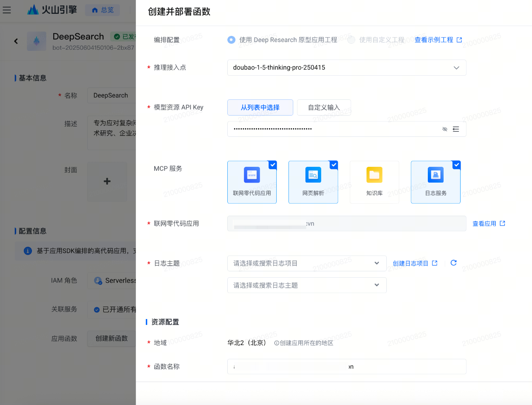Expand the 请选择或搜索日志主题 dropdown

(x=307, y=285)
